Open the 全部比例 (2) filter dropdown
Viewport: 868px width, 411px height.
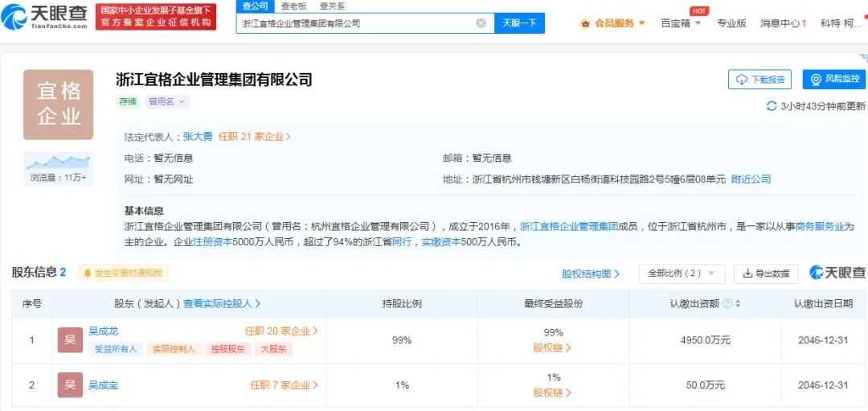point(682,273)
